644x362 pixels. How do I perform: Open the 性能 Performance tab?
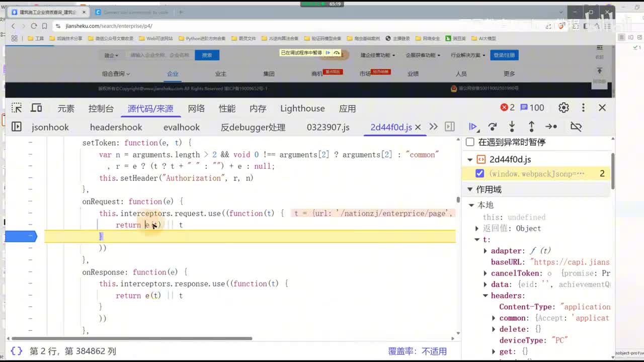tap(227, 109)
